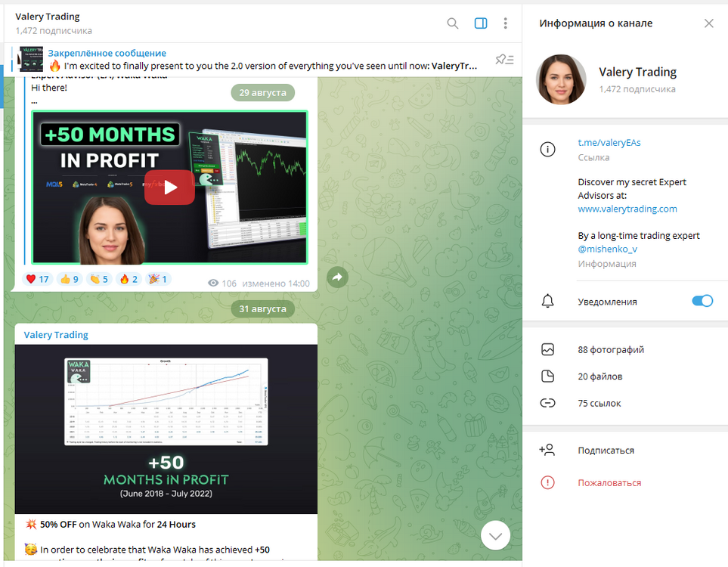Open the pinned messages list icon
728x567 pixels.
click(x=504, y=60)
